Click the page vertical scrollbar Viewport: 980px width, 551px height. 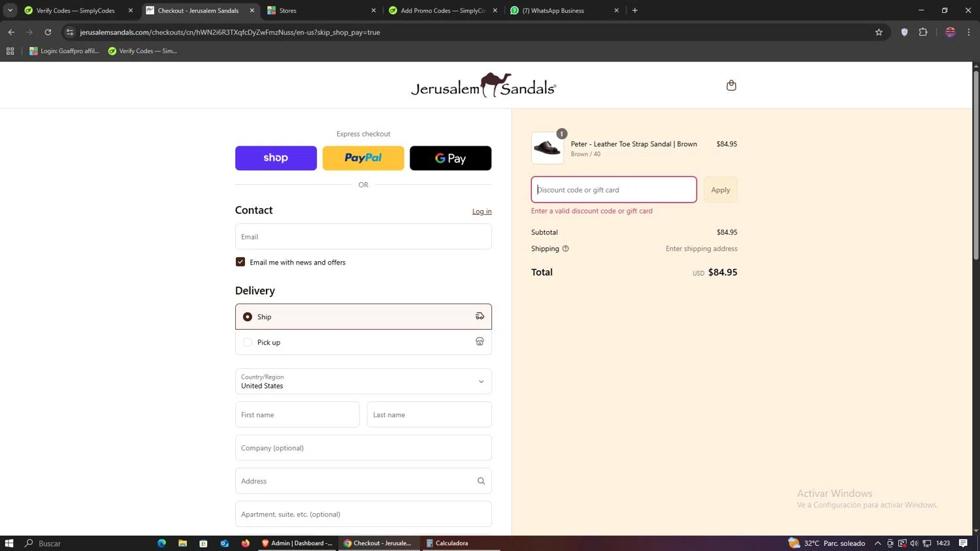coord(976,166)
